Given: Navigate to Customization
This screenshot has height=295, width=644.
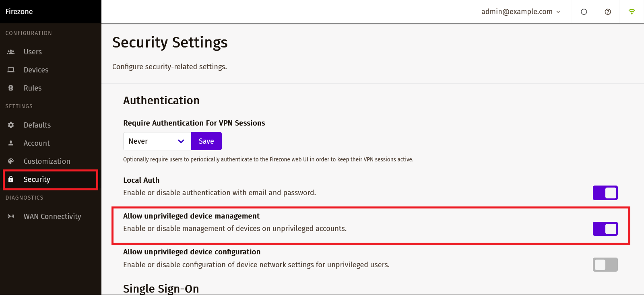Looking at the screenshot, I should coord(51,161).
